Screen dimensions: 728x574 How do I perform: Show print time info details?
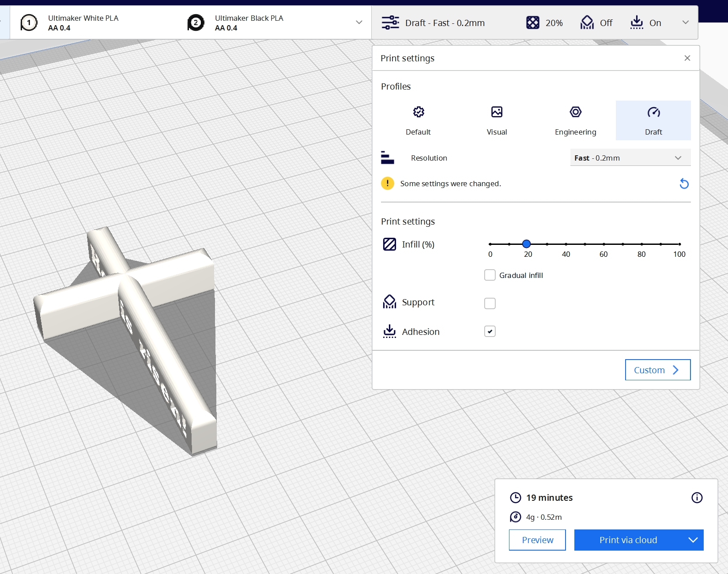click(x=697, y=498)
